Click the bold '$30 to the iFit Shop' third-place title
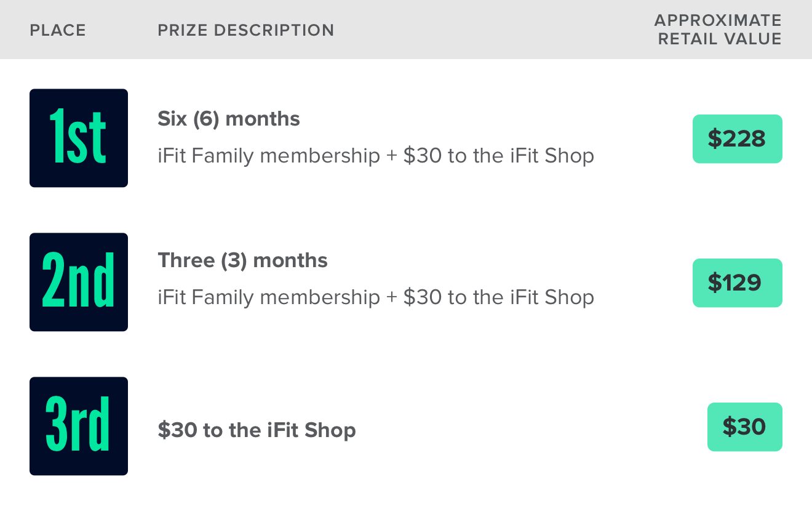The width and height of the screenshot is (812, 506). 257,430
